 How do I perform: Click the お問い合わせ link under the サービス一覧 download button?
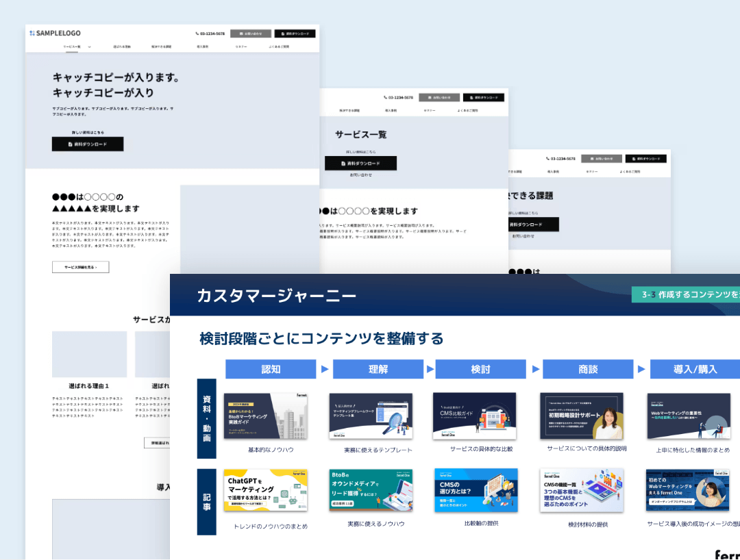[x=360, y=175]
